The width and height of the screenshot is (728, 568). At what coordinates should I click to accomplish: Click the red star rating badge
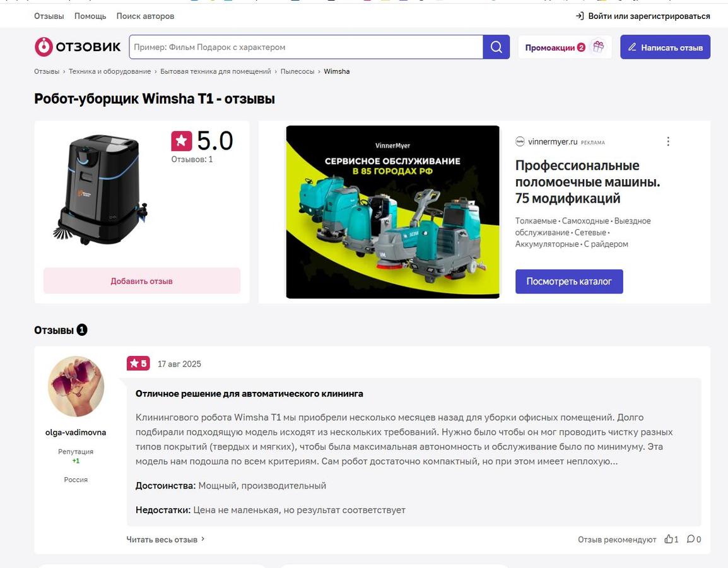(182, 141)
